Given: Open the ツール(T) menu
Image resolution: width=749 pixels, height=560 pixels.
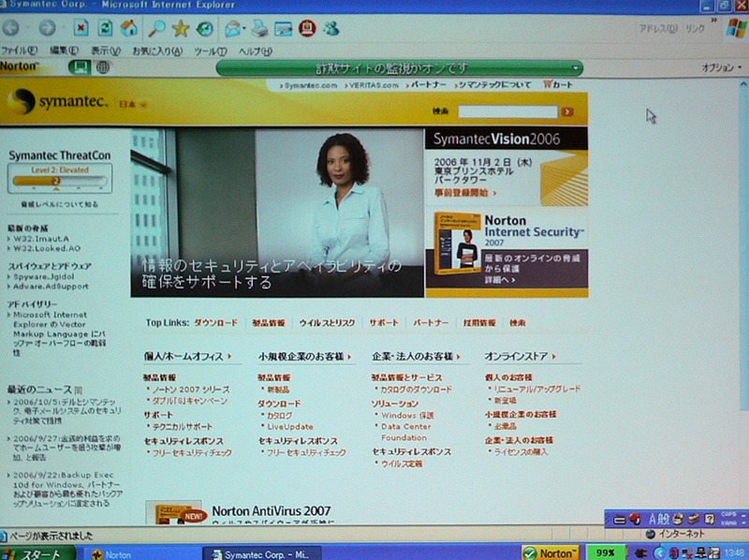Looking at the screenshot, I should [210, 52].
